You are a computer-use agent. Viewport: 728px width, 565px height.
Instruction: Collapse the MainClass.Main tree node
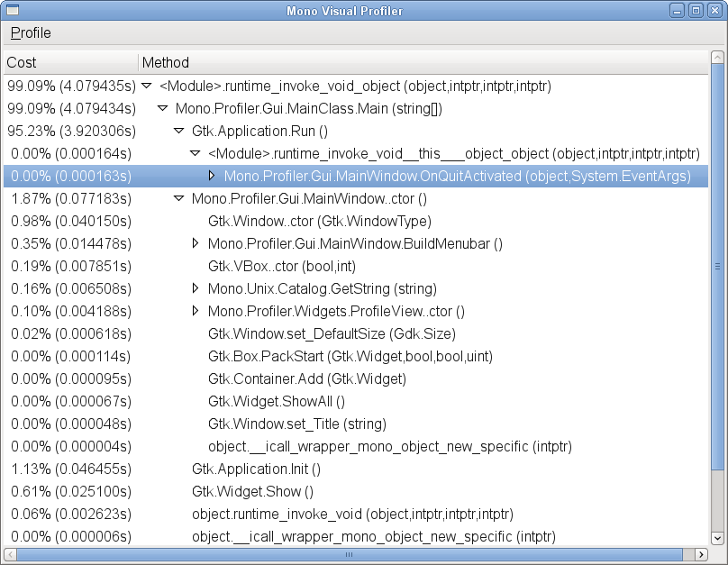point(162,109)
